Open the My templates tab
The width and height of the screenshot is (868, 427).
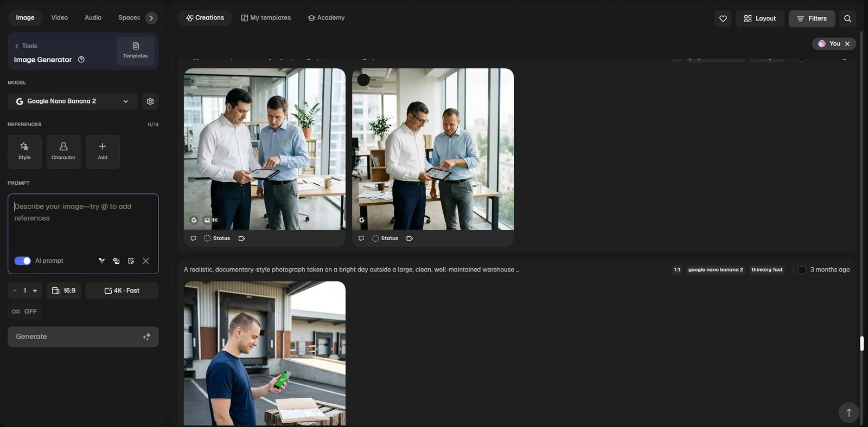point(266,18)
